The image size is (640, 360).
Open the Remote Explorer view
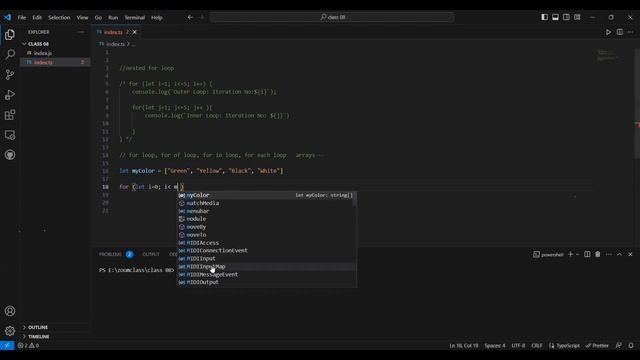tap(10, 135)
